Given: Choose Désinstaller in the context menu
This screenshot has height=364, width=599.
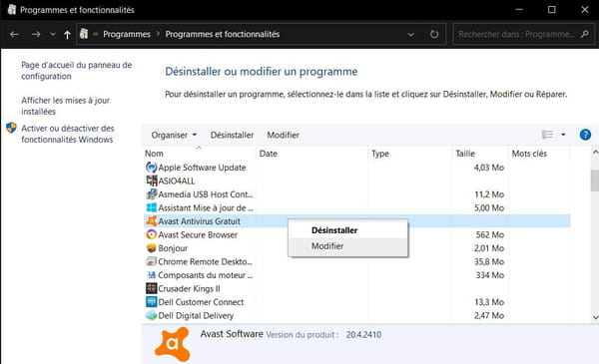Looking at the screenshot, I should coord(334,230).
